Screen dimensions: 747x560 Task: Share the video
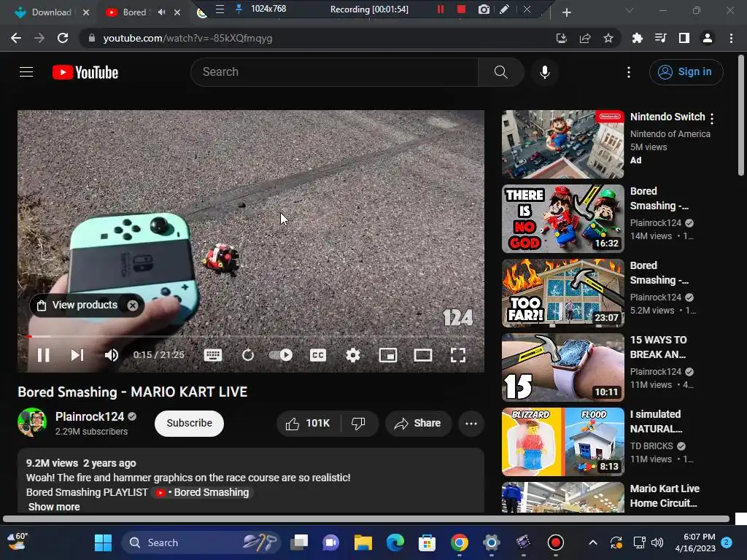(418, 424)
